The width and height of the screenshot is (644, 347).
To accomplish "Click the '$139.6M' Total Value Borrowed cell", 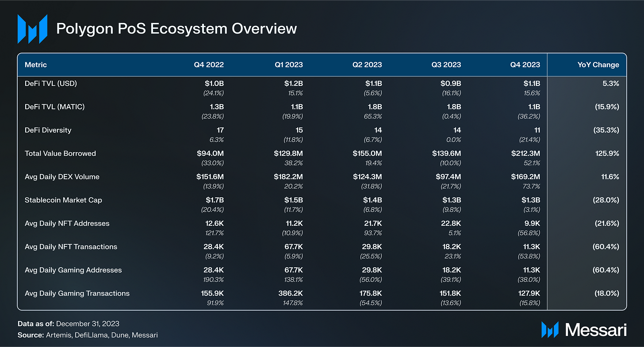I will (x=446, y=154).
